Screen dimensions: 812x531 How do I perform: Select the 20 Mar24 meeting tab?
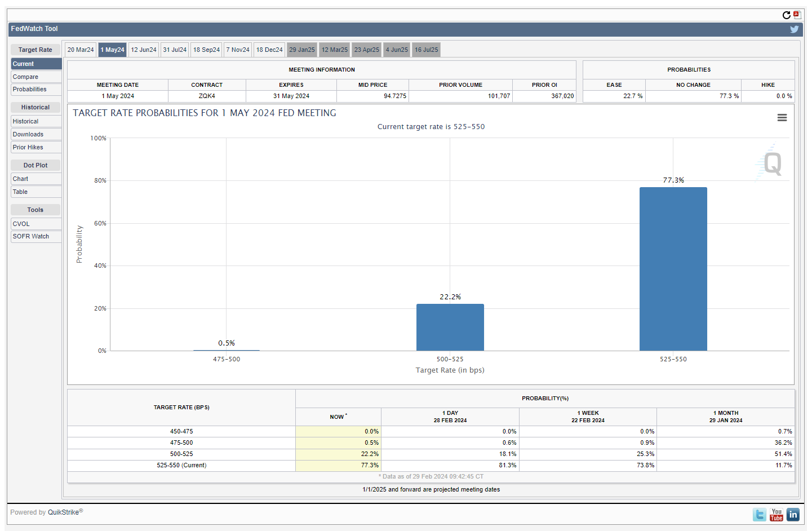pos(81,50)
